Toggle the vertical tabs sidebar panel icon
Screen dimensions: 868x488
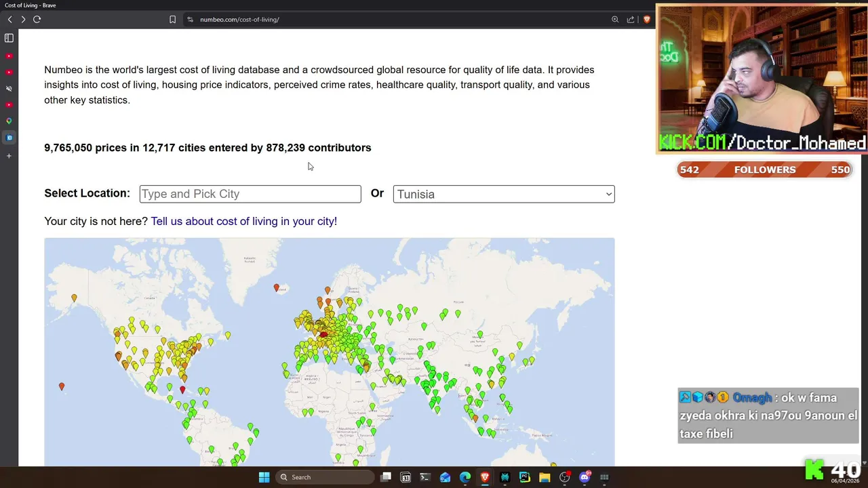pyautogui.click(x=9, y=38)
